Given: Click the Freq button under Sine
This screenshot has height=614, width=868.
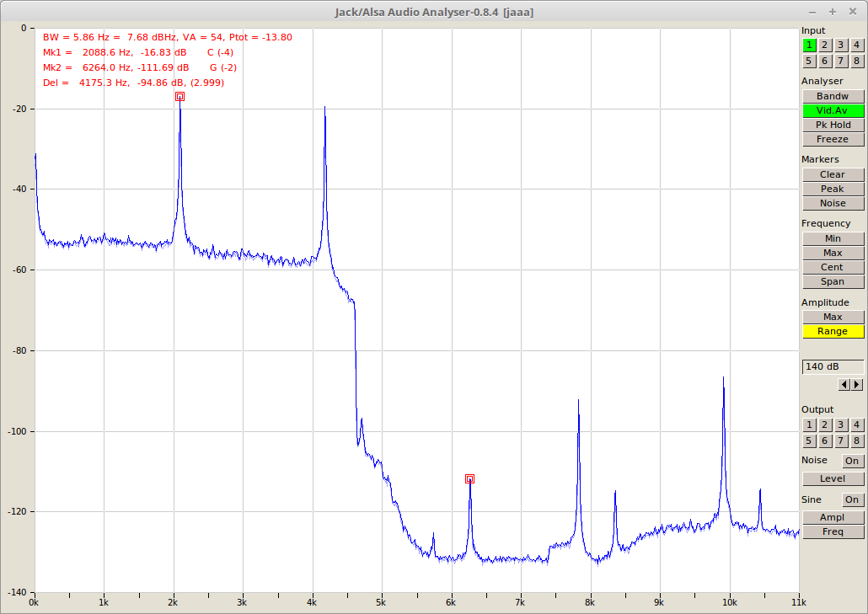Looking at the screenshot, I should click(833, 531).
